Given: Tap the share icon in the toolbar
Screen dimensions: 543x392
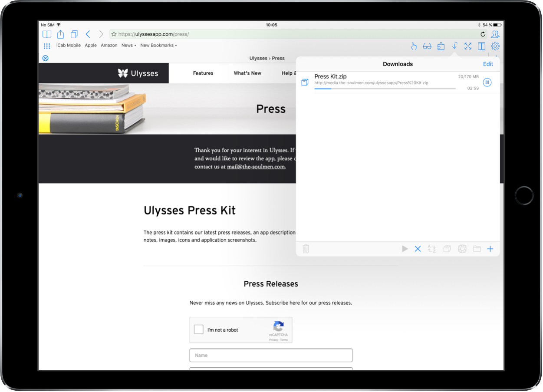Looking at the screenshot, I should pyautogui.click(x=60, y=34).
